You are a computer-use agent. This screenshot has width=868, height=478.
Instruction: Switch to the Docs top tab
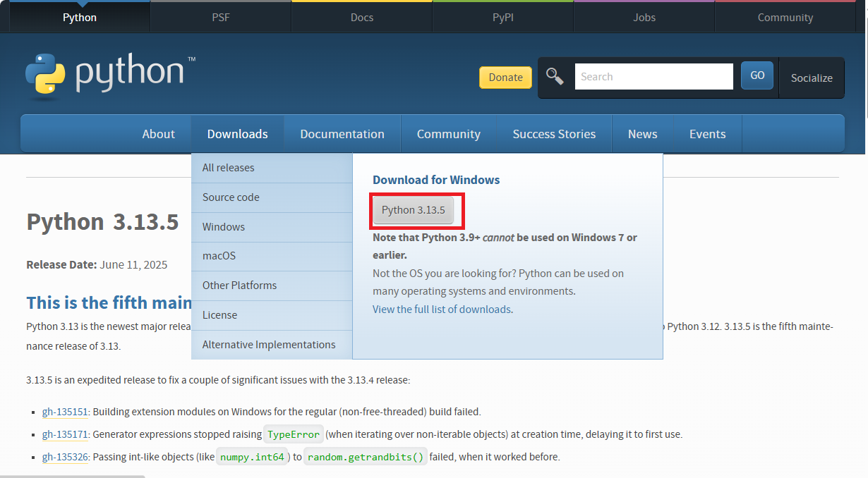coord(361,18)
